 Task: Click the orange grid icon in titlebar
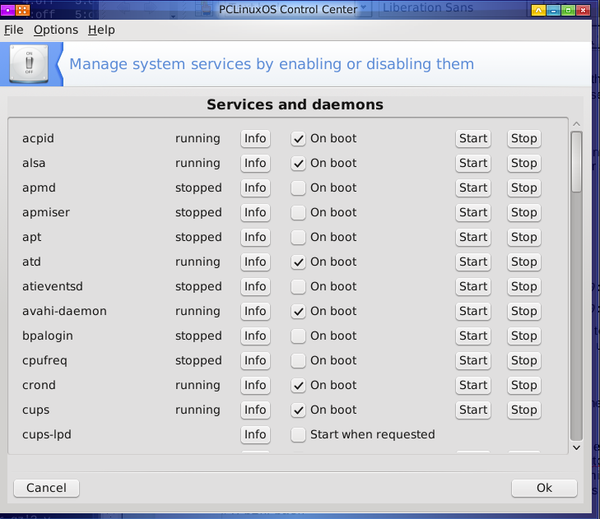pyautogui.click(x=23, y=10)
